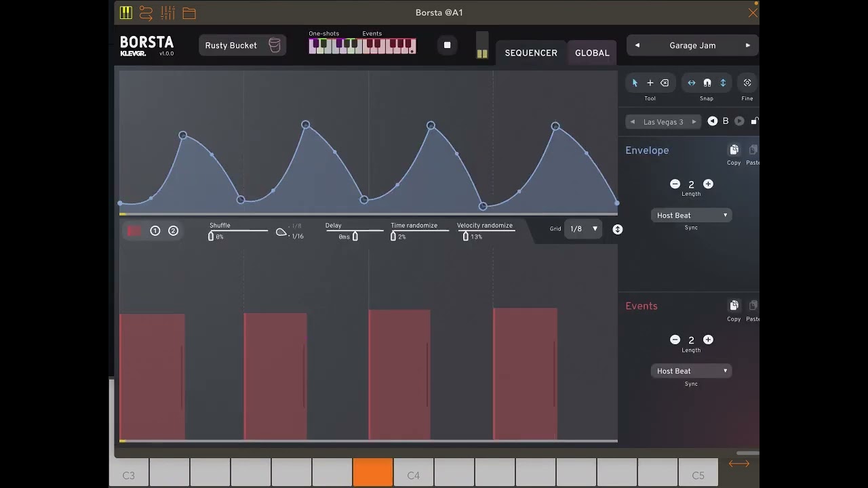Image resolution: width=868 pixels, height=488 pixels.
Task: Select the red event color block
Action: tap(134, 231)
